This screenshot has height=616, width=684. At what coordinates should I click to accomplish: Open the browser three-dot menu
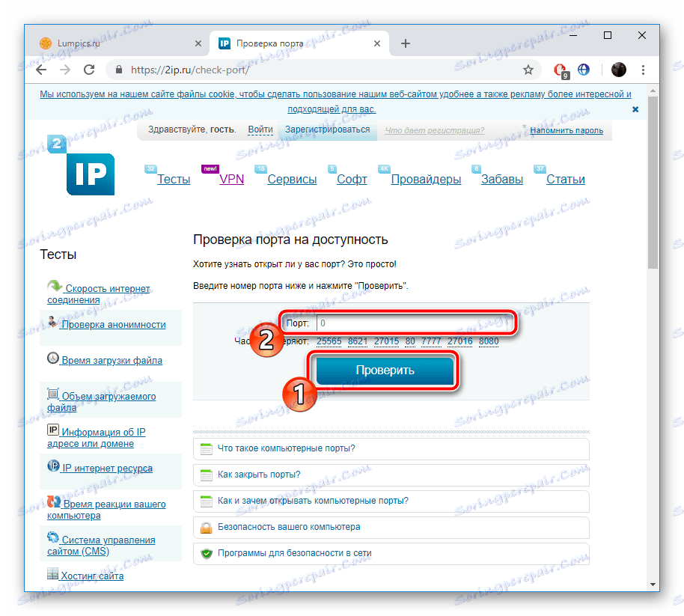[x=644, y=69]
